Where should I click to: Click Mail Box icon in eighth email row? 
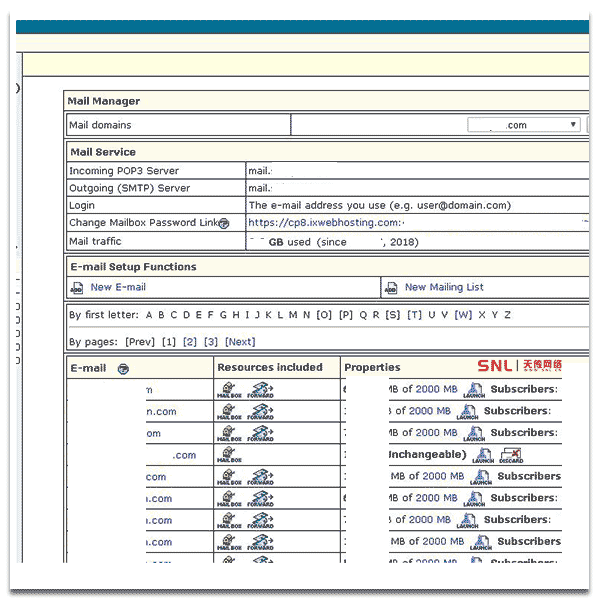[229, 543]
